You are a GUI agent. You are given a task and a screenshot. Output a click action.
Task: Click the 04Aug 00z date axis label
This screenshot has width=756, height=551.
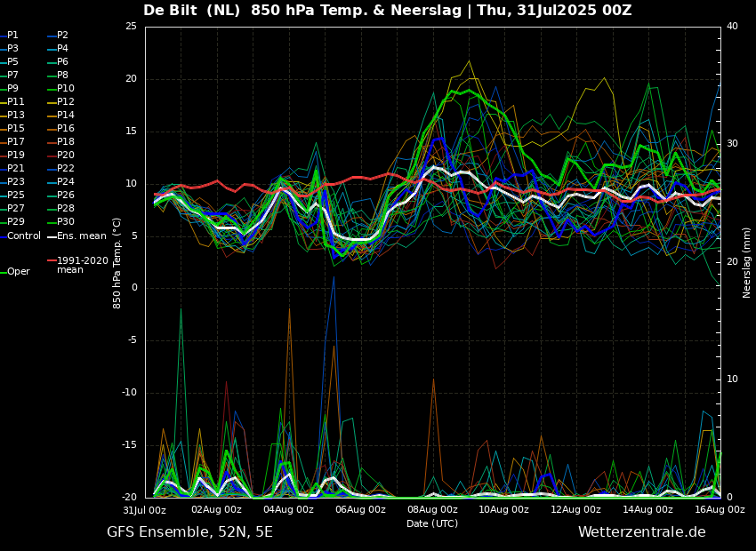(288, 510)
